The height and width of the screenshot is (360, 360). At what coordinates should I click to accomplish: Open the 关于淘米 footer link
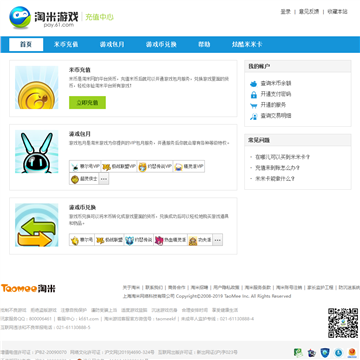[131, 288]
